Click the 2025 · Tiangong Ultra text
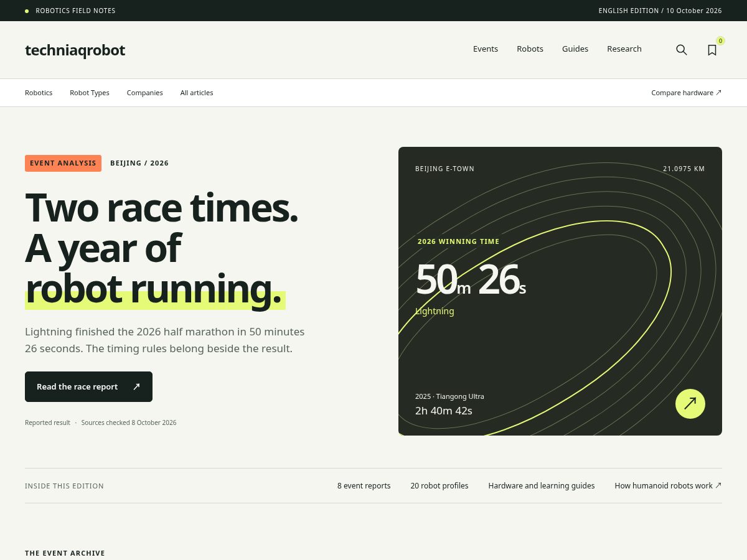Screen dimensions: 747x560 (x=449, y=396)
